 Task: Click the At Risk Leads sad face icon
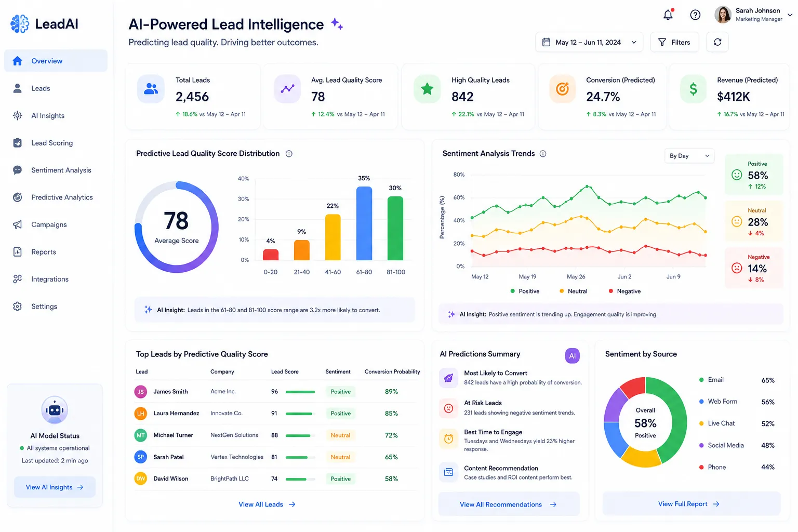448,408
